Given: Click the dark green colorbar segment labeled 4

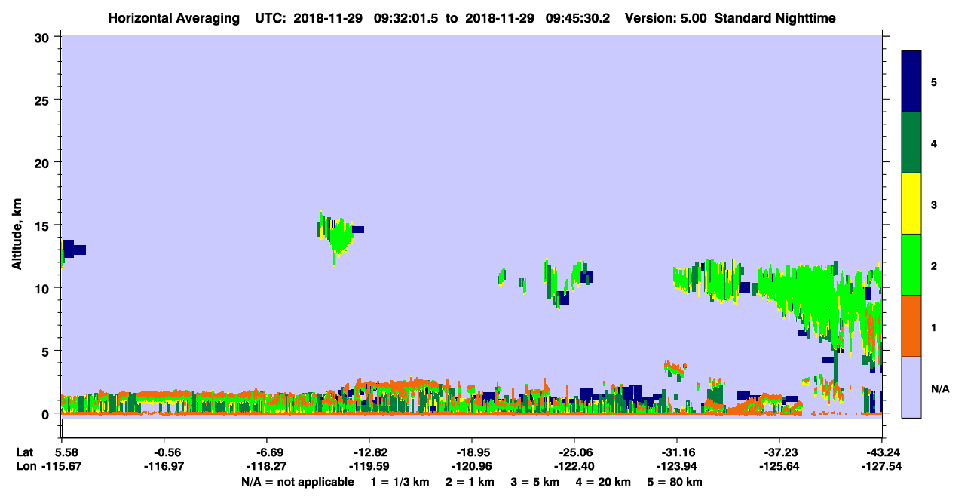Looking at the screenshot, I should click(911, 143).
